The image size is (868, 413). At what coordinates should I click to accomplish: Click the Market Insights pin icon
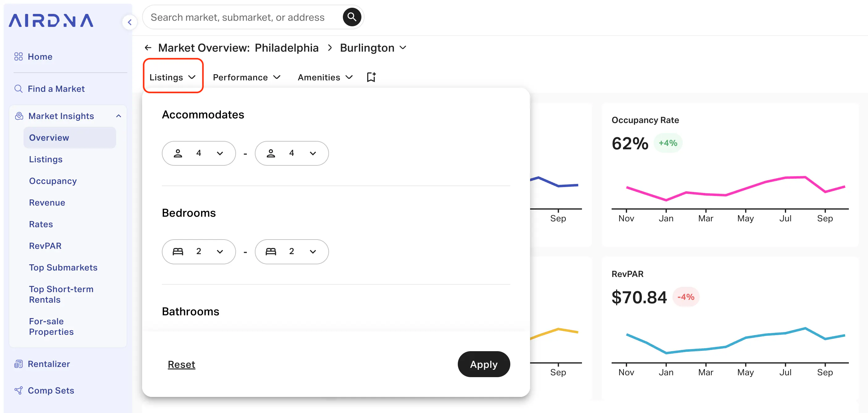coord(19,116)
